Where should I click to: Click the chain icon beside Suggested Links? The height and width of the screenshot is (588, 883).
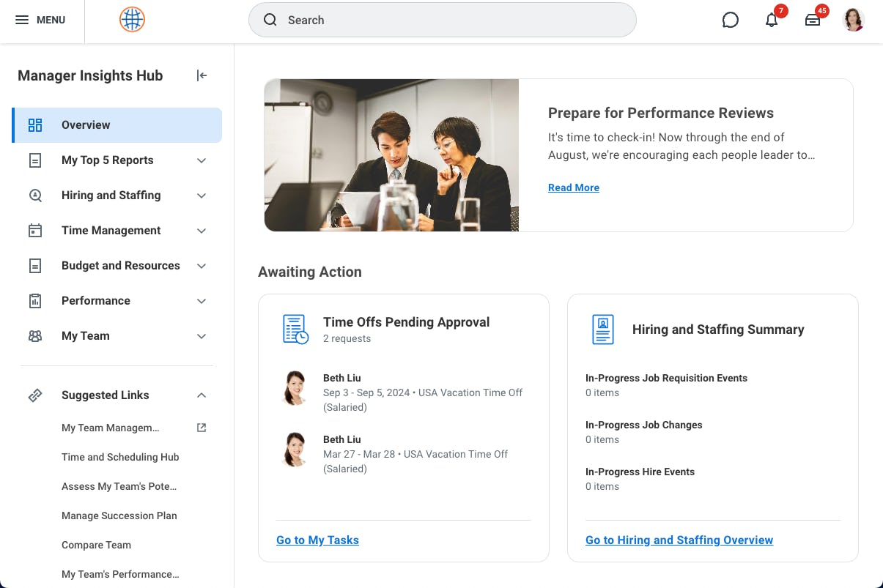[x=34, y=395]
